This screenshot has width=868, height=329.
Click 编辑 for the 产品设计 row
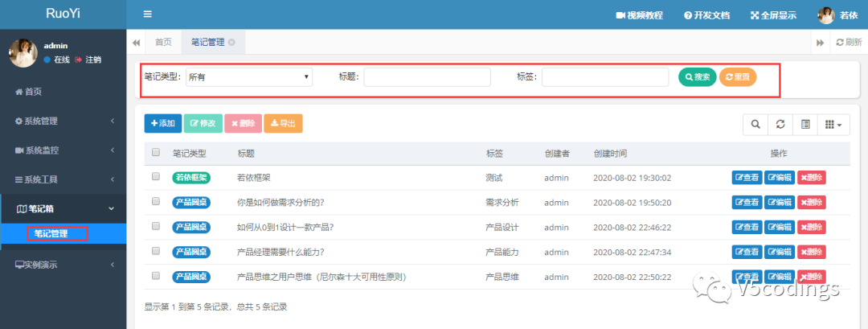(x=780, y=227)
